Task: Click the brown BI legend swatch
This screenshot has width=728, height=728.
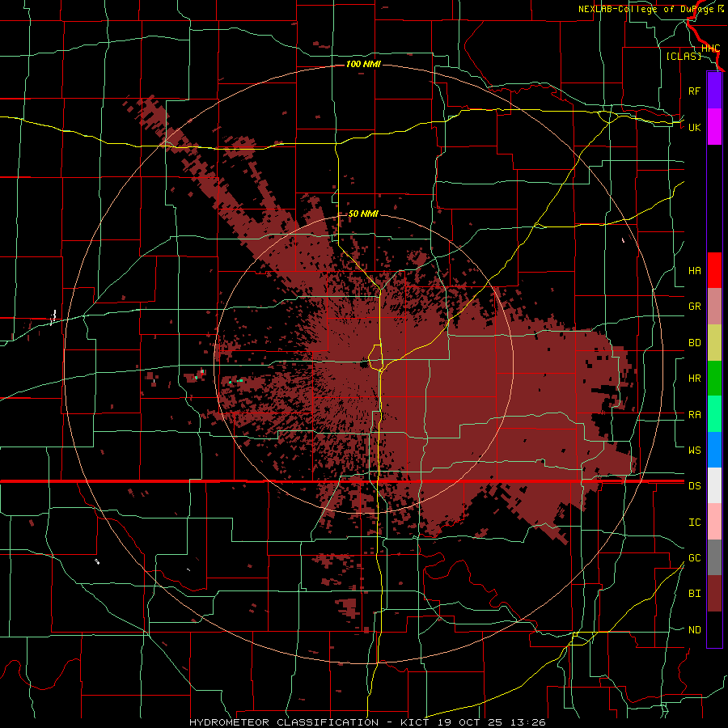Action: (x=714, y=594)
